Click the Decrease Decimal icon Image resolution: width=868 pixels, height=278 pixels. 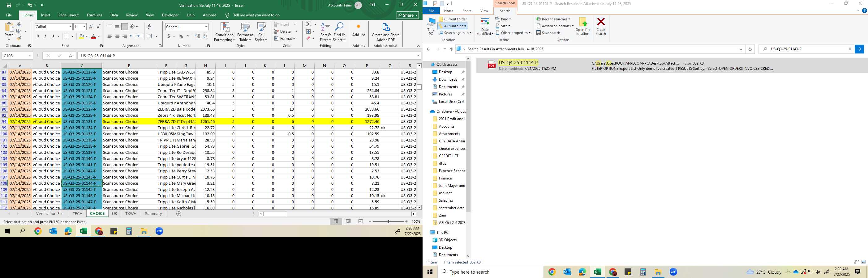coord(205,36)
